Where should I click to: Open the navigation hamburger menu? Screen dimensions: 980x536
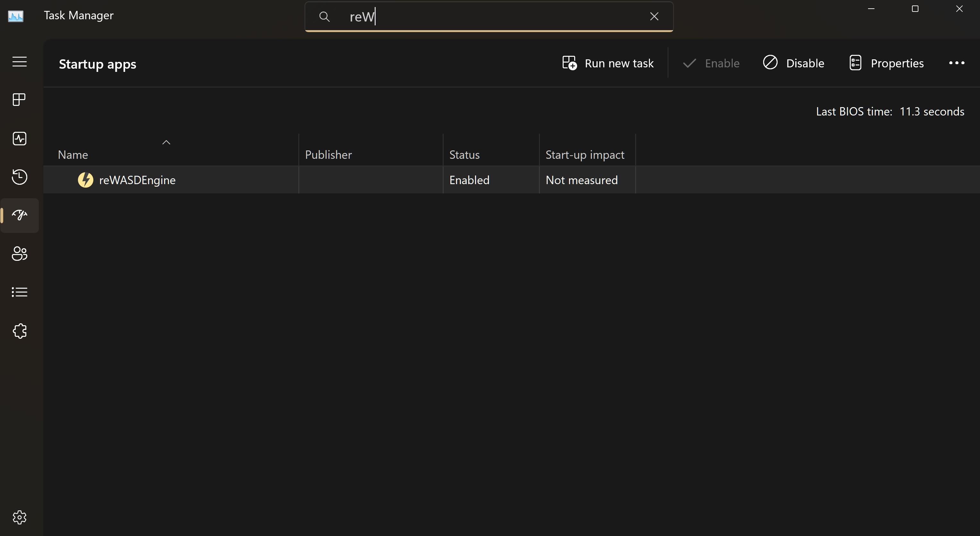coord(19,62)
